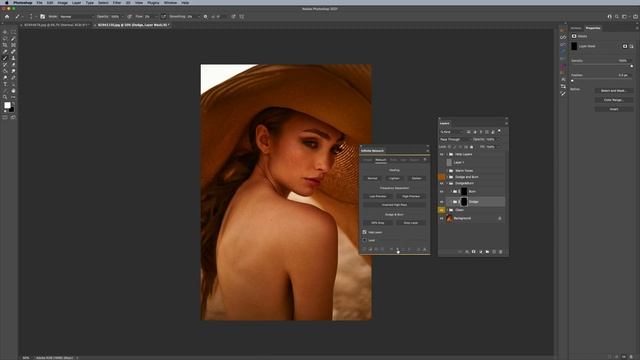The width and height of the screenshot is (640, 360).
Task: Add a layer mask in Layers panel
Action: tap(473, 252)
